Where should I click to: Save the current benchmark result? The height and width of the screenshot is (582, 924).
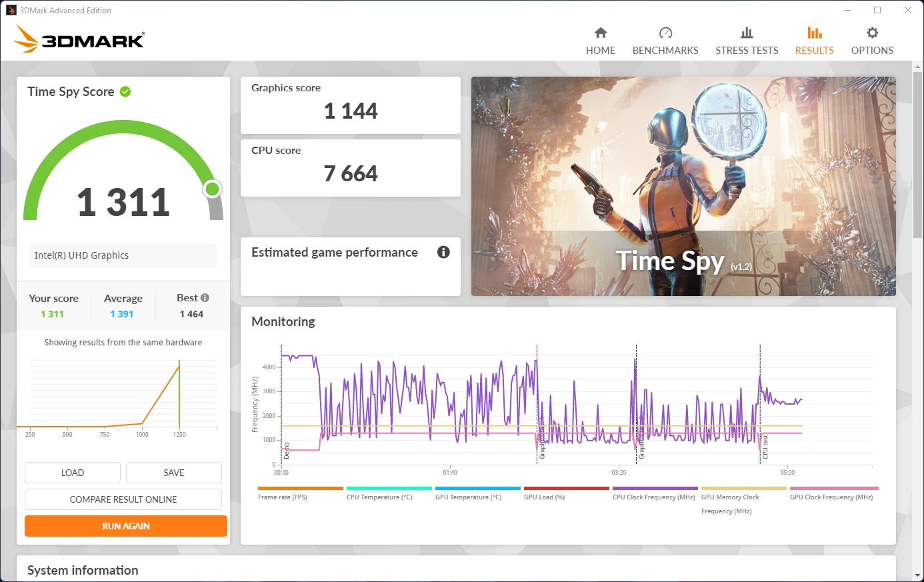(x=174, y=473)
